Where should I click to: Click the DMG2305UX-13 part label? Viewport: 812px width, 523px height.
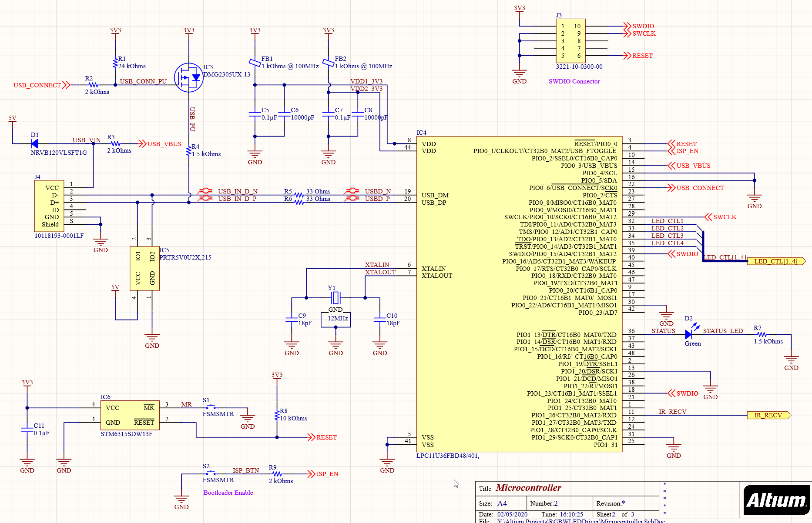point(227,74)
